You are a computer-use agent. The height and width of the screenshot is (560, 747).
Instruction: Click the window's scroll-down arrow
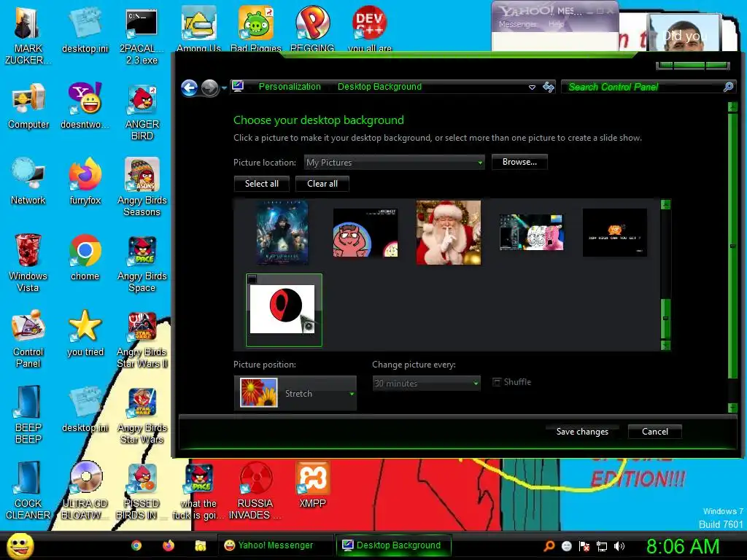pyautogui.click(x=732, y=407)
